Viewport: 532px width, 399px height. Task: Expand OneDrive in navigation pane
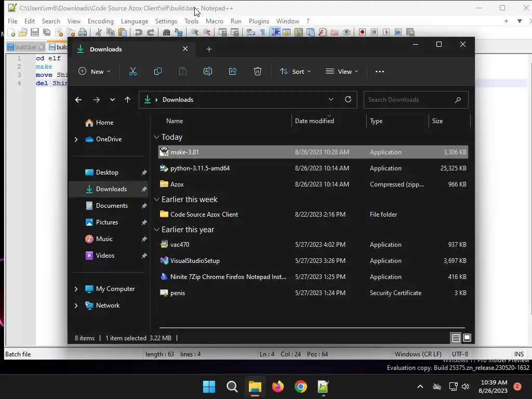pyautogui.click(x=76, y=139)
